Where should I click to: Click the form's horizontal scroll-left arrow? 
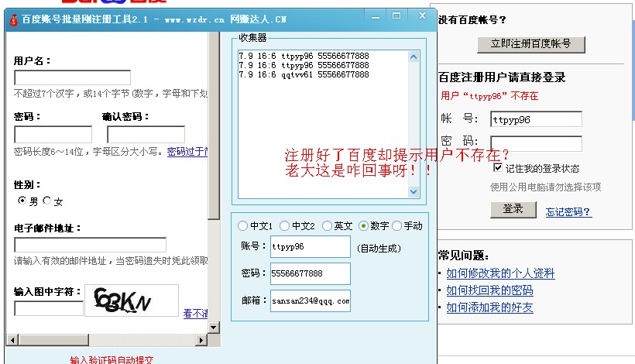pyautogui.click(x=12, y=340)
